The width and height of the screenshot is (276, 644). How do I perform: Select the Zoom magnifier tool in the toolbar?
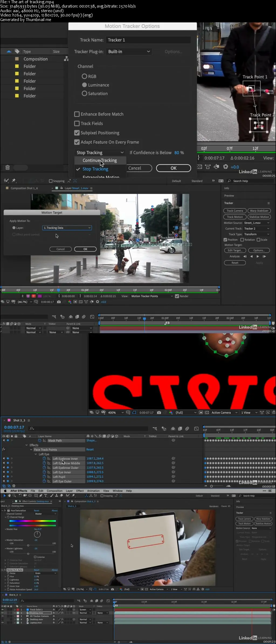point(14,496)
